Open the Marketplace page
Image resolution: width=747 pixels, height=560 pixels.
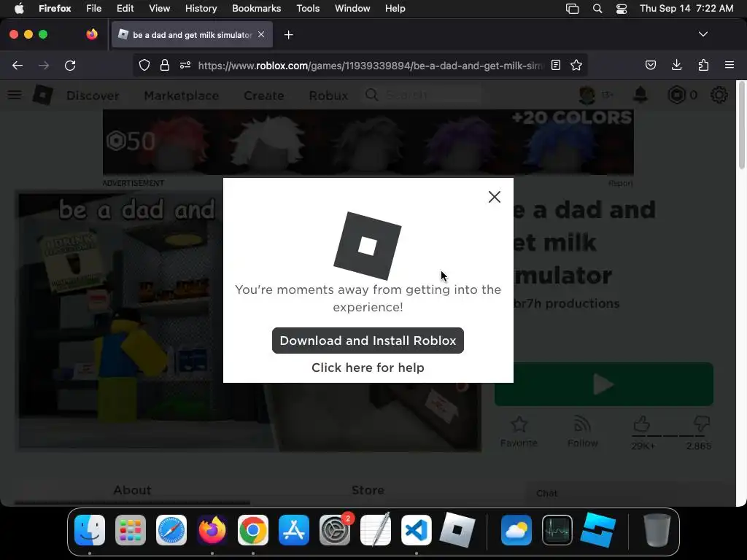pyautogui.click(x=182, y=96)
